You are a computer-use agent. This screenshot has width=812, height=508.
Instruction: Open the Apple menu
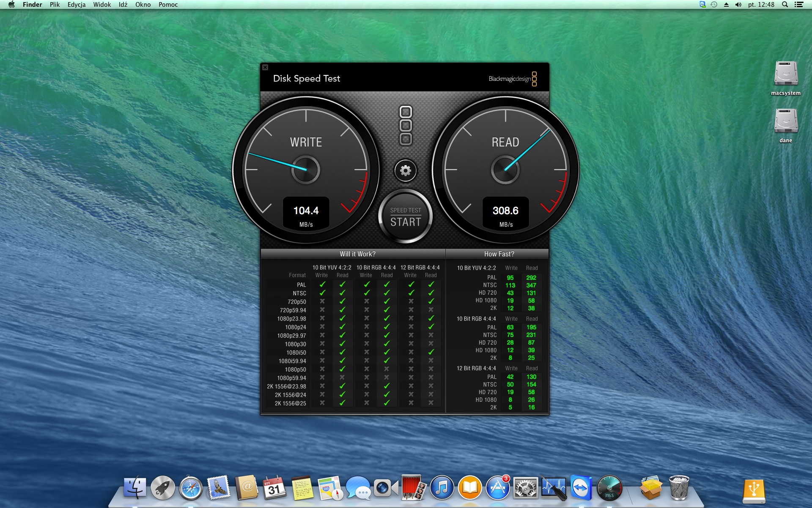(x=11, y=5)
